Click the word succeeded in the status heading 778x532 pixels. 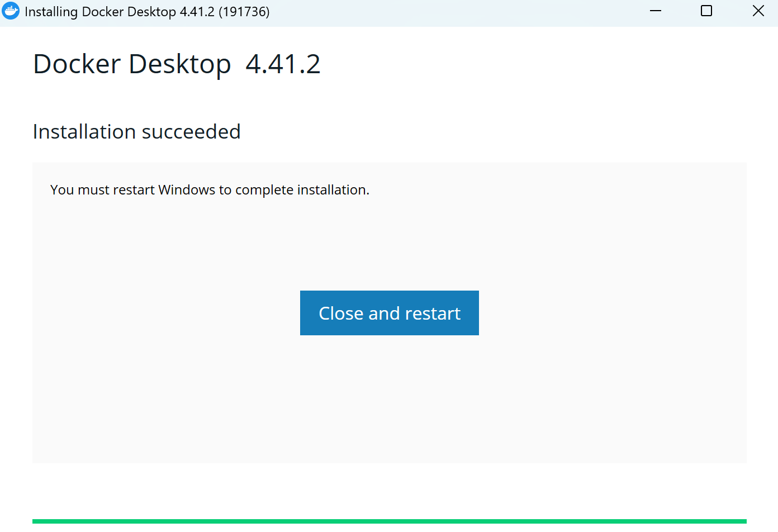click(x=191, y=132)
